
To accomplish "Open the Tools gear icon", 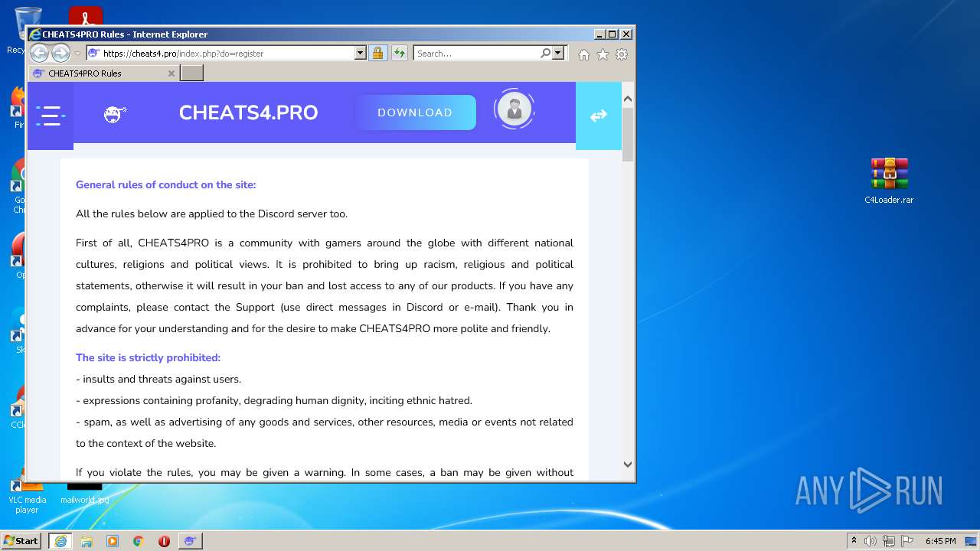I will 622,54.
